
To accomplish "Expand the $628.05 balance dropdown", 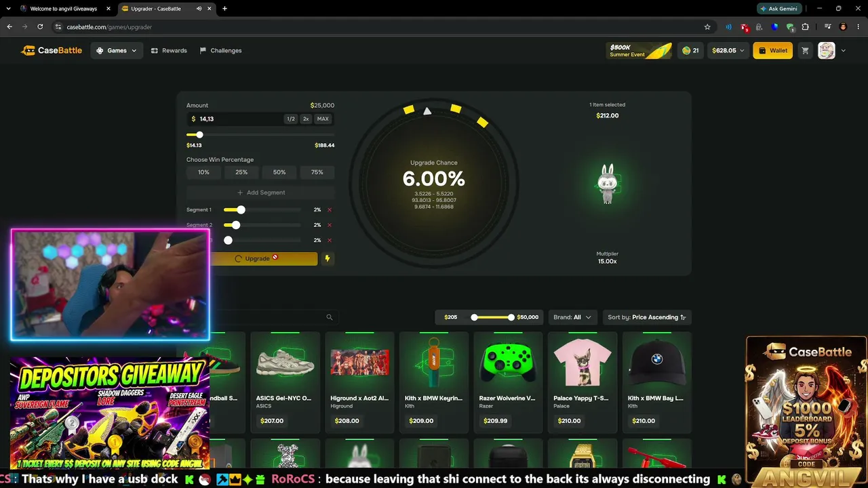I will [x=728, y=51].
